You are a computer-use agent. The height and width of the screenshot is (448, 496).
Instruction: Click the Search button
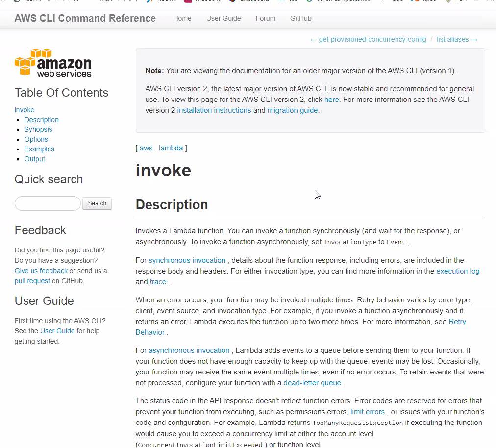coord(97,203)
